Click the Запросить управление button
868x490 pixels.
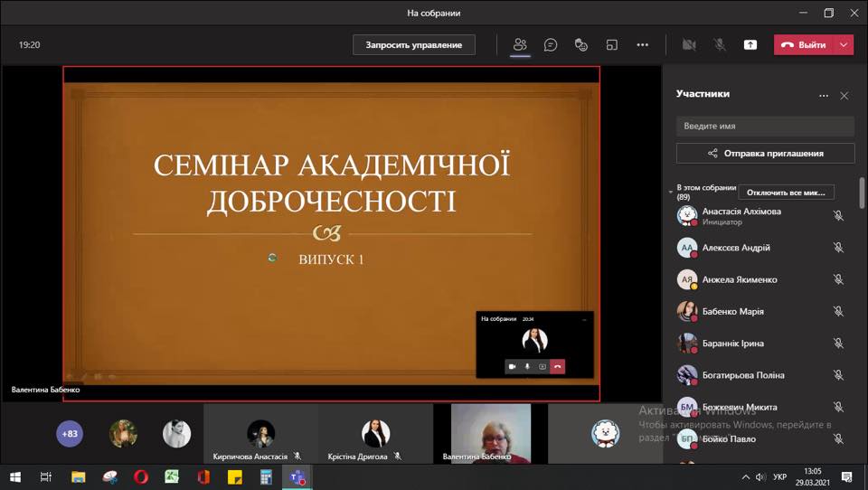point(413,45)
